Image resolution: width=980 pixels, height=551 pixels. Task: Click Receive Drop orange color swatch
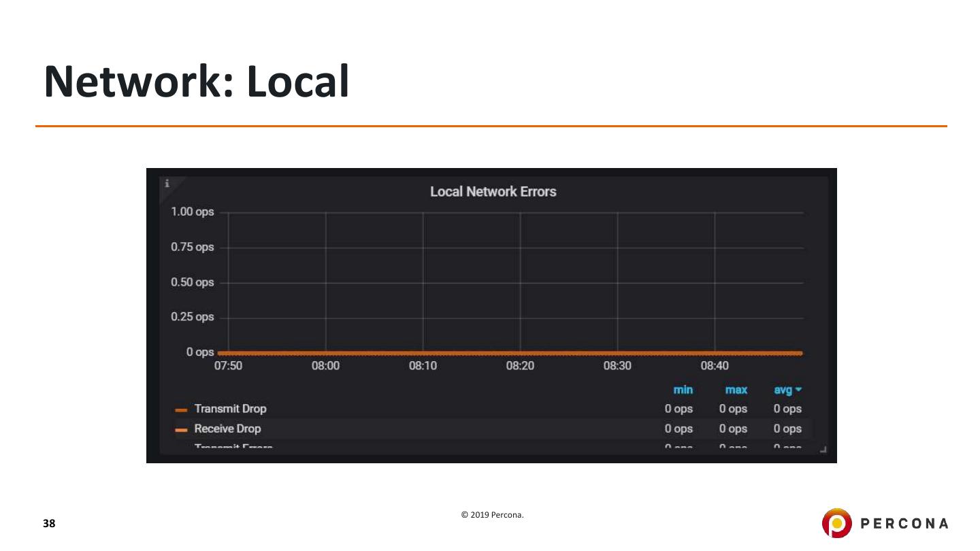click(181, 431)
